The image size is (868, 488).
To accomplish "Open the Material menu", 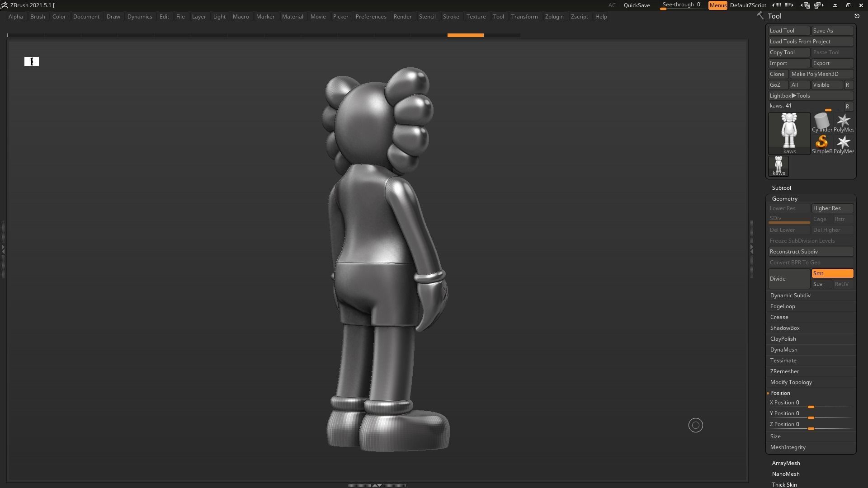I will coord(292,17).
